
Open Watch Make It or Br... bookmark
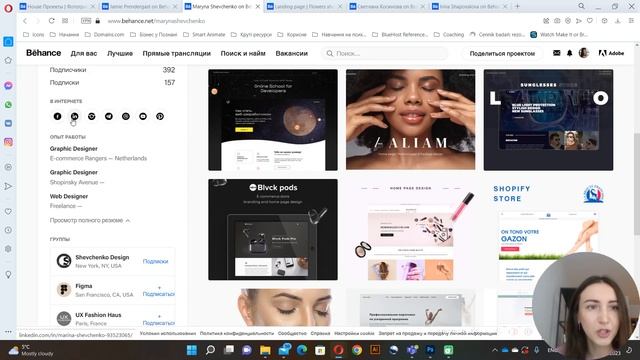tap(559, 35)
